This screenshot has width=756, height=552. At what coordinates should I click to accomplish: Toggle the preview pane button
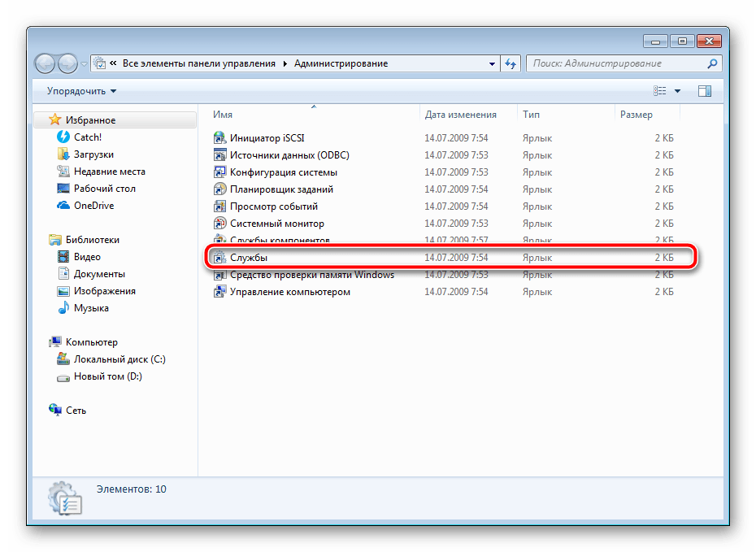tap(704, 91)
